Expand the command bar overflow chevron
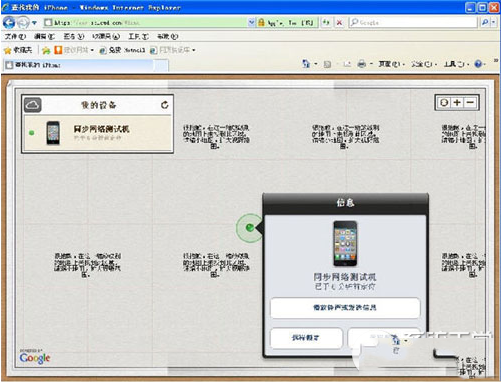Viewport: 501px width, 382px height. pos(496,61)
